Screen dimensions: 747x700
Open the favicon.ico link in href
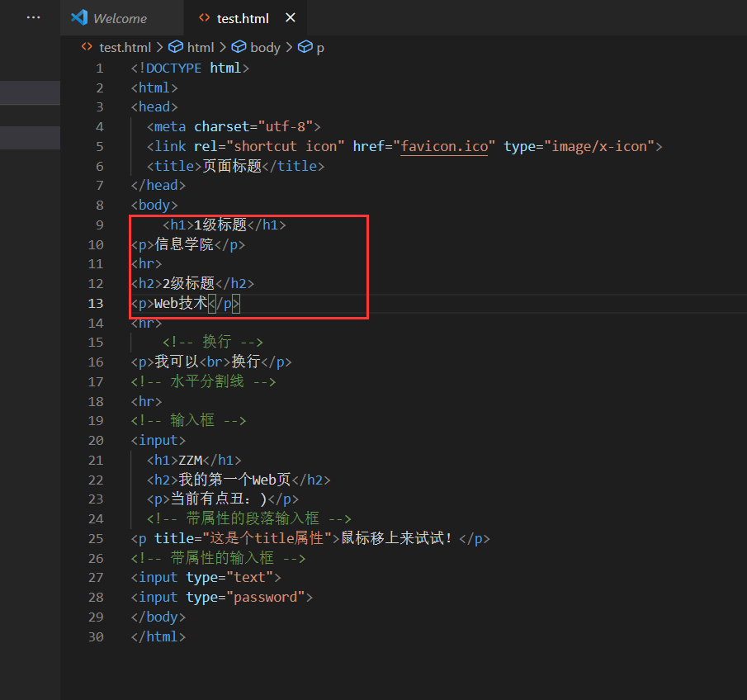444,146
